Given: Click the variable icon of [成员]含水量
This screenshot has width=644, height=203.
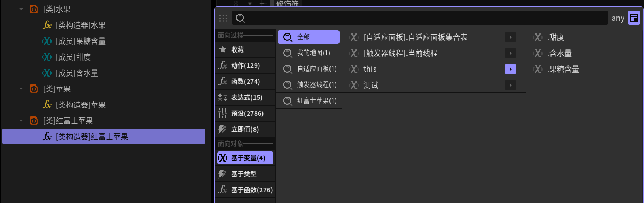Looking at the screenshot, I should pyautogui.click(x=47, y=73).
